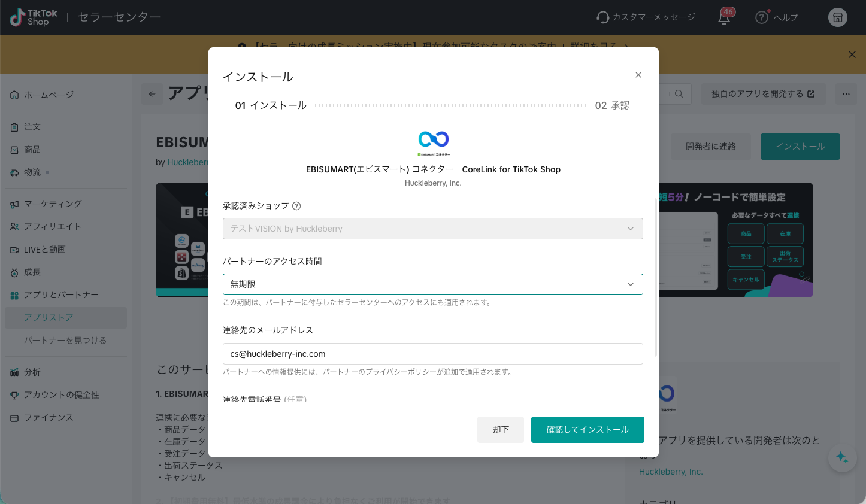Viewport: 866px width, 504px height.
Task: Dismiss the yellow announcement banner
Action: tap(852, 54)
